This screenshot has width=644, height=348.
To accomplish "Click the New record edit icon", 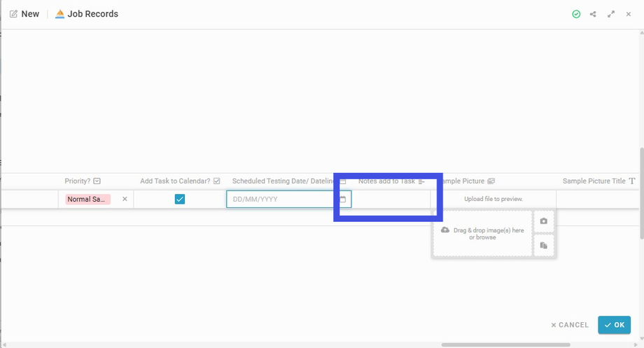I will point(13,14).
